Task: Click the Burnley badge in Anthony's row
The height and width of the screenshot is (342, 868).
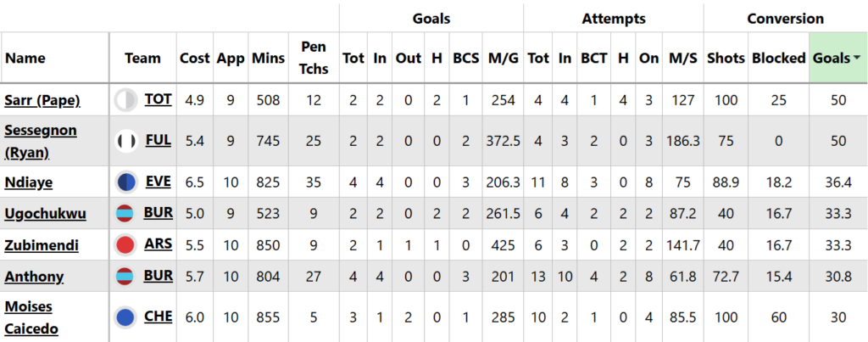Action: coord(126,277)
